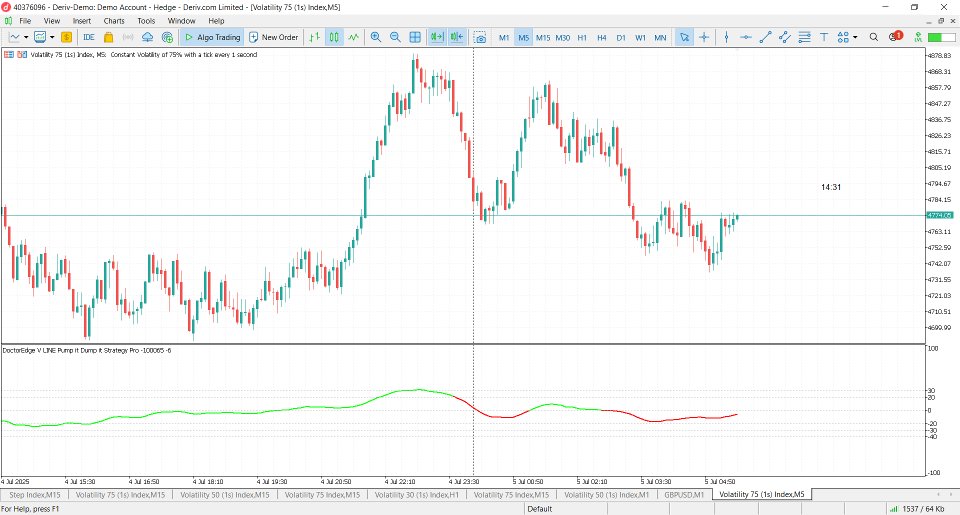Open the Market shopping bag icon
Viewport: 960px width, 515px height.
click(108, 37)
